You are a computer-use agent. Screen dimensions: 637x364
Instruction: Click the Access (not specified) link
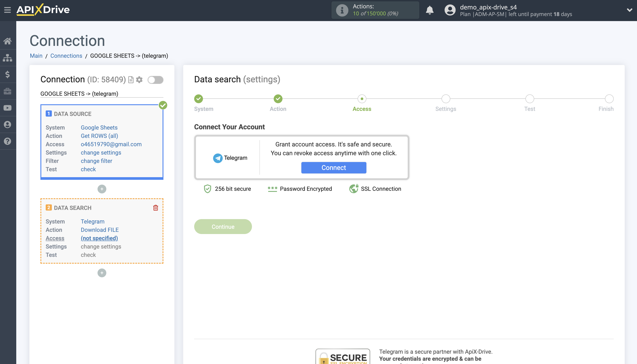click(x=99, y=238)
